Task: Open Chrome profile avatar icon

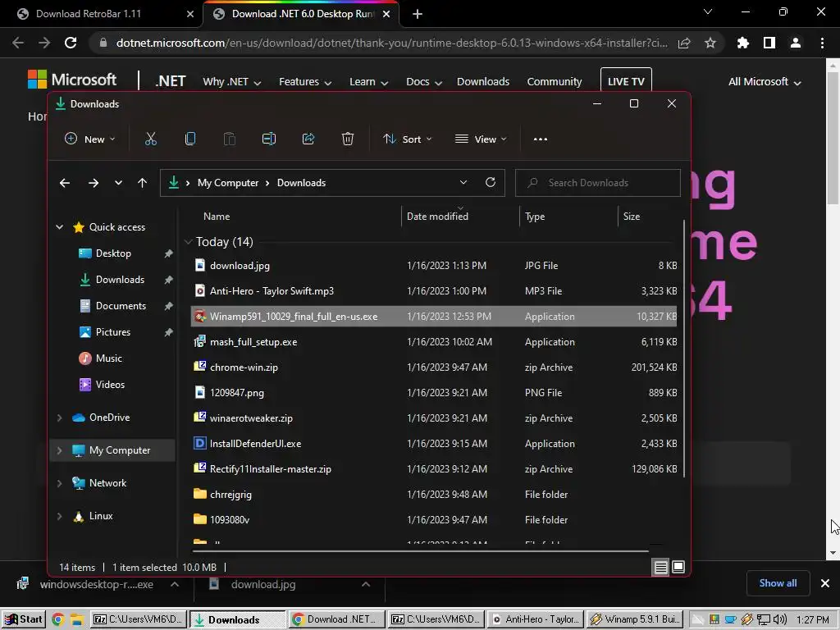Action: coord(796,43)
